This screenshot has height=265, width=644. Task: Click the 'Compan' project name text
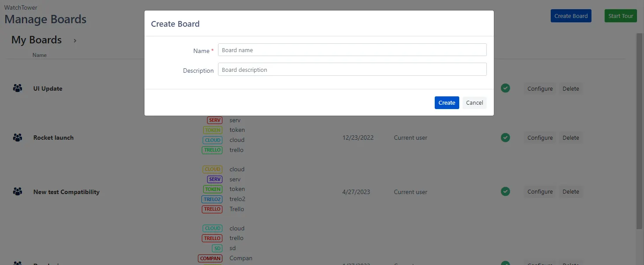point(241,258)
